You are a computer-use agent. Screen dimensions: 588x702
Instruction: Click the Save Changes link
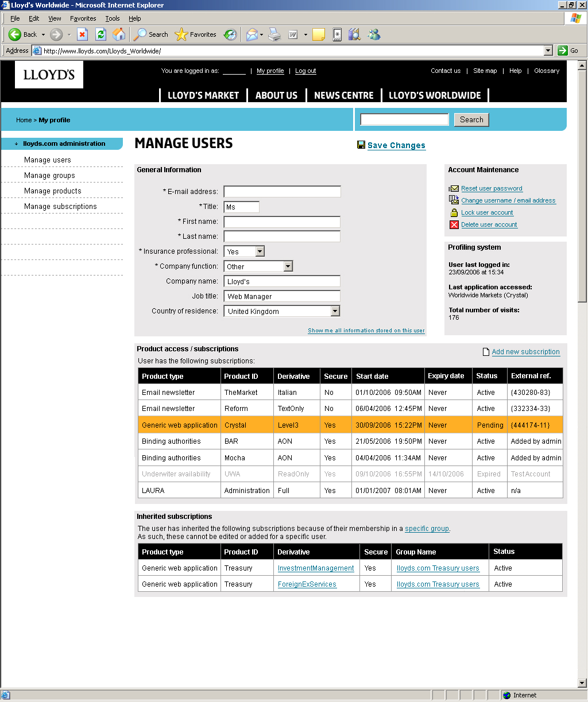coord(396,145)
